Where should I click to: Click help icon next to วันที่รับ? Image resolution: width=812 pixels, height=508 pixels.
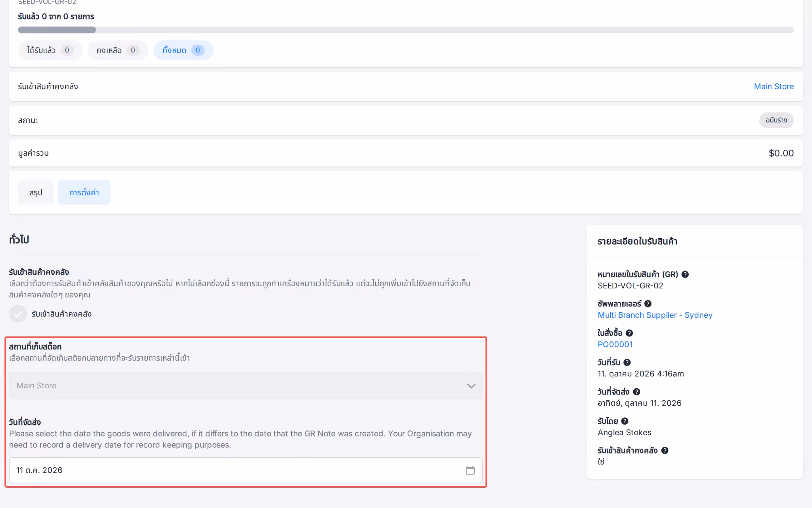[x=627, y=362]
